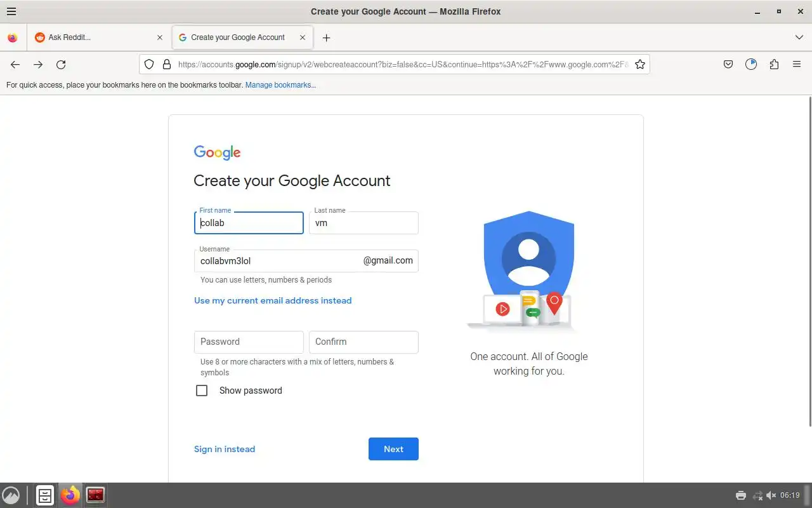Screen dimensions: 812x508
Task: Select the pinned Firefox tab
Action: coord(13,37)
